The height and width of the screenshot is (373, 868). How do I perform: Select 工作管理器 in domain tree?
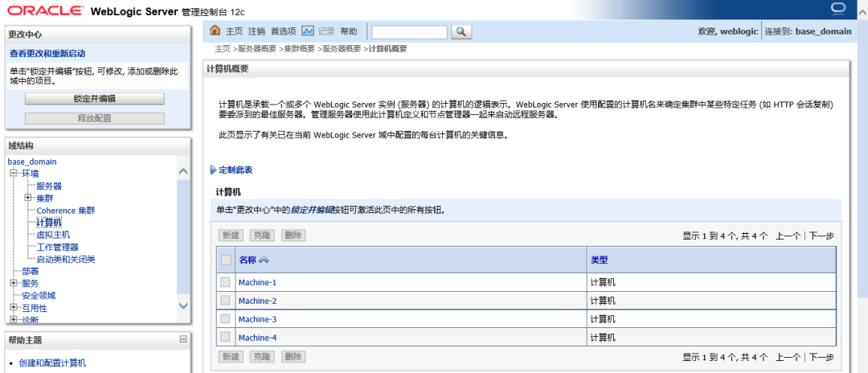pyautogui.click(x=58, y=247)
